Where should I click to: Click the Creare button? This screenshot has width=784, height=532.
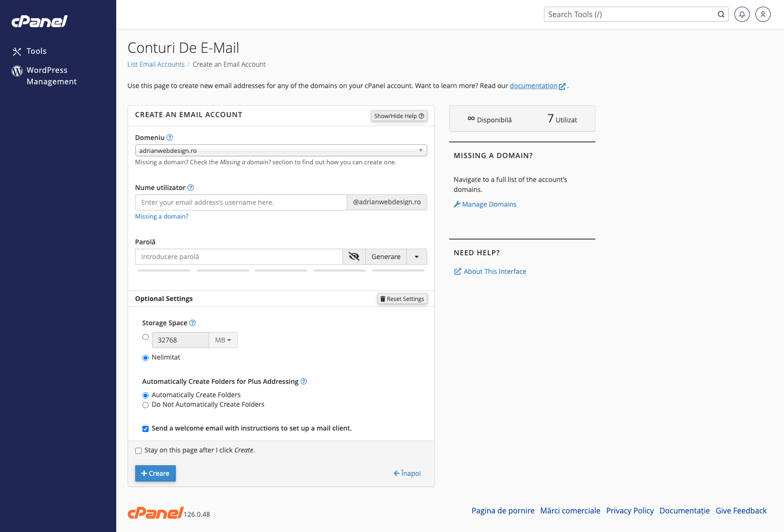[155, 473]
